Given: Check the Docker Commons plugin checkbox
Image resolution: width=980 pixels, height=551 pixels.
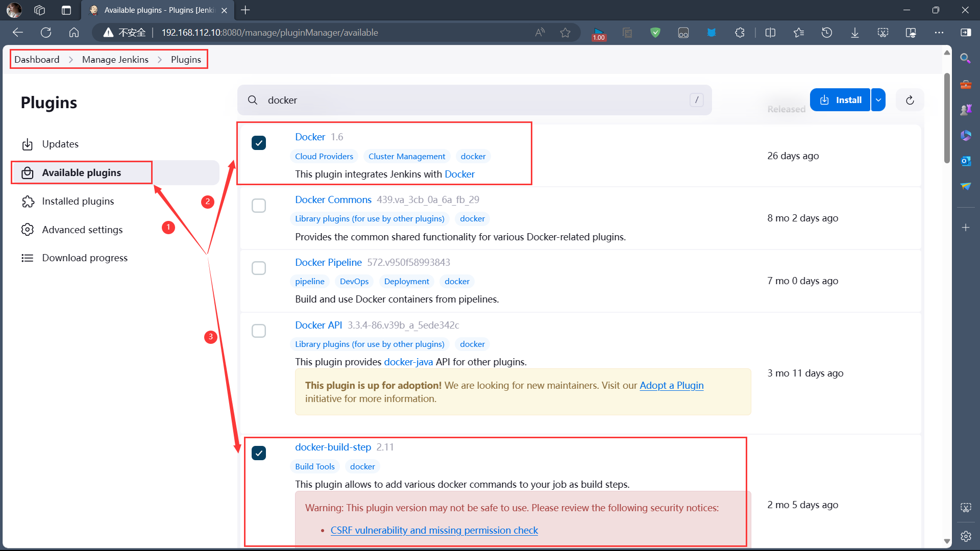Looking at the screenshot, I should point(259,206).
